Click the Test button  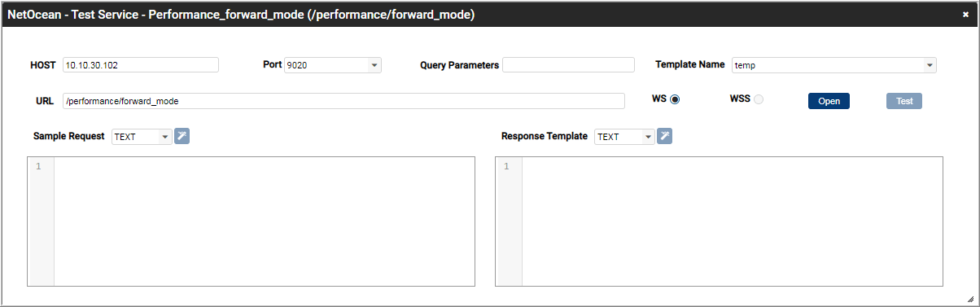pyautogui.click(x=904, y=101)
